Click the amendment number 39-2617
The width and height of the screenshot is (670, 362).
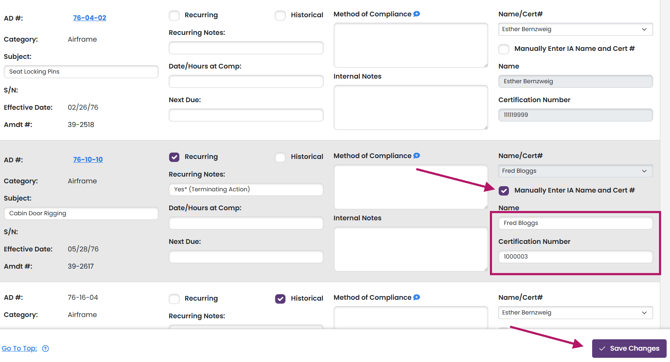pos(80,266)
